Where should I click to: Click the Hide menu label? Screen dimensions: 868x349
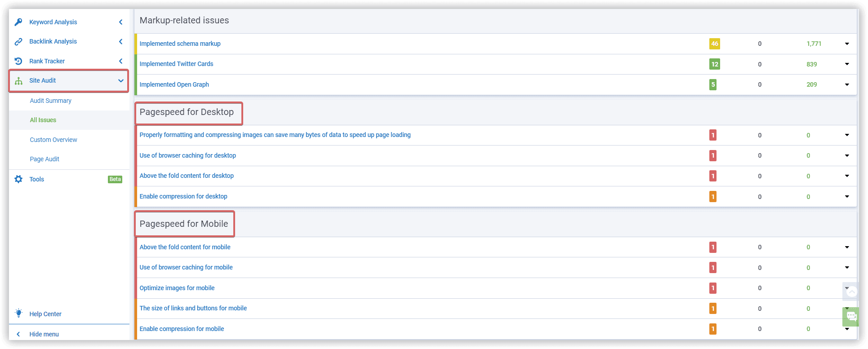[44, 334]
